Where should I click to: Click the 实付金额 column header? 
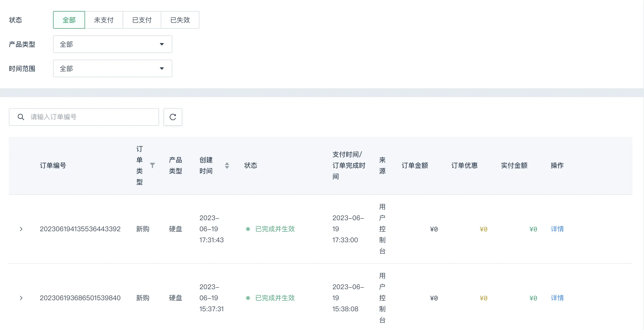pyautogui.click(x=514, y=166)
